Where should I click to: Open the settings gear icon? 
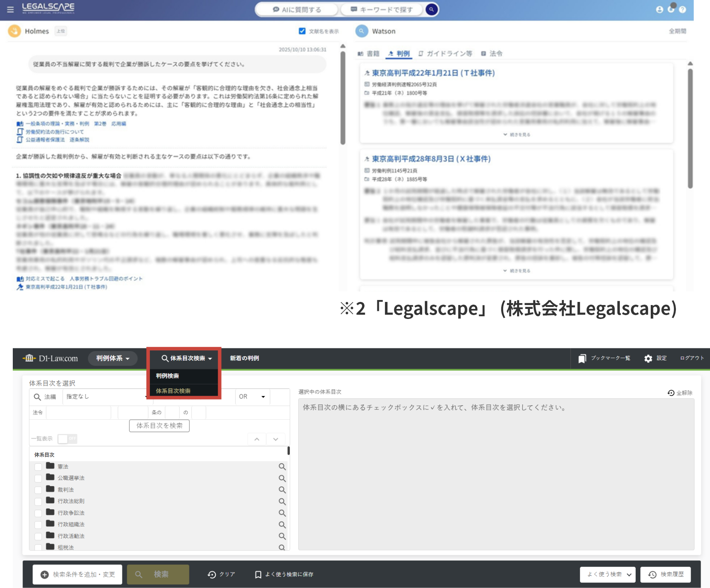(x=648, y=358)
